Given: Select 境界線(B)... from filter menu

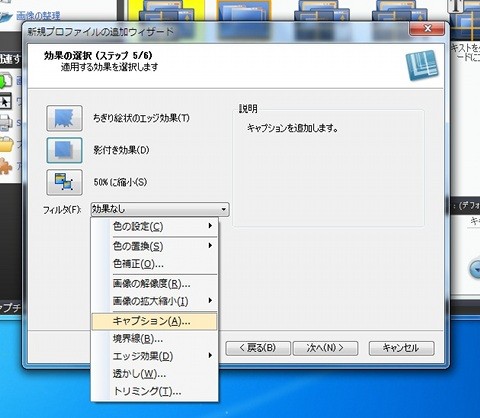Looking at the screenshot, I should (x=155, y=339).
